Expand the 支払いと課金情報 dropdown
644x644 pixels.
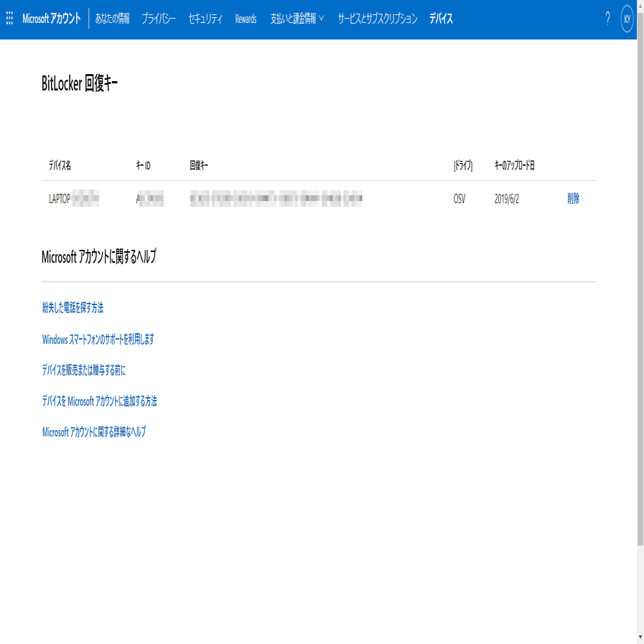(x=294, y=19)
